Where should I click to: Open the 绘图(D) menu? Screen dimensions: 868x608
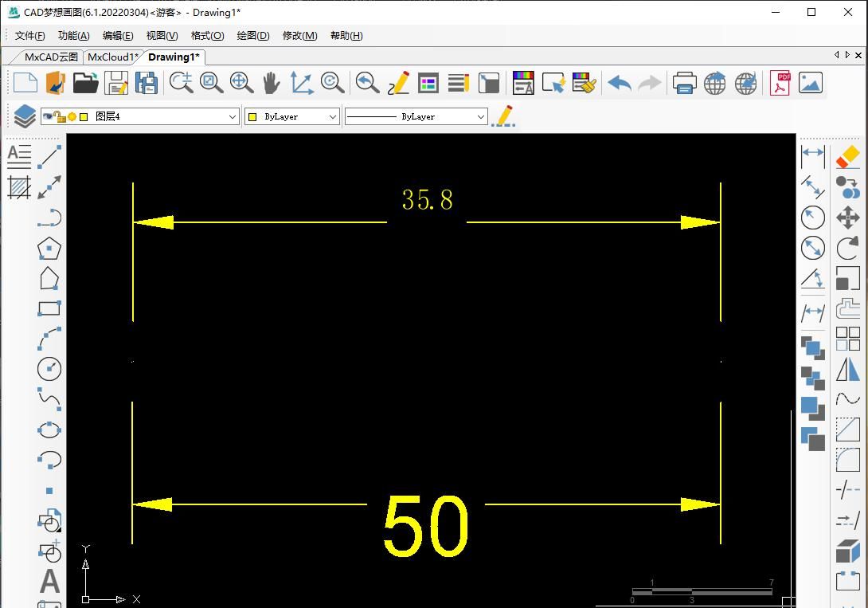point(253,36)
